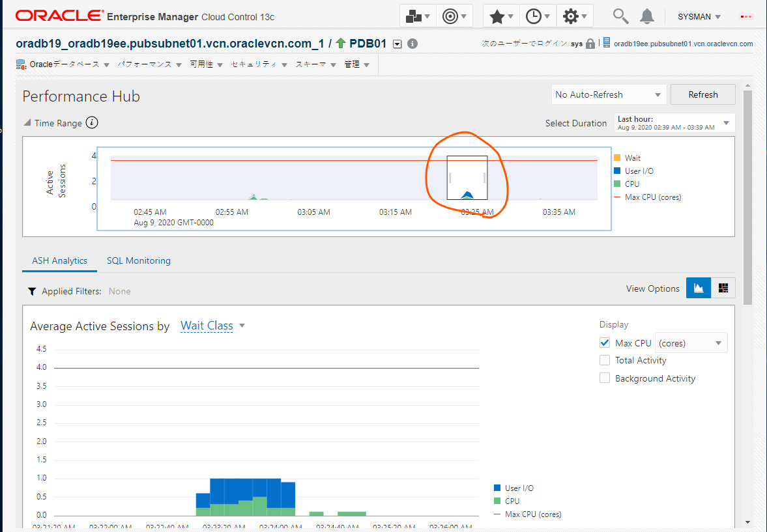767x532 pixels.
Task: Open the Select Duration dropdown
Action: pos(674,122)
